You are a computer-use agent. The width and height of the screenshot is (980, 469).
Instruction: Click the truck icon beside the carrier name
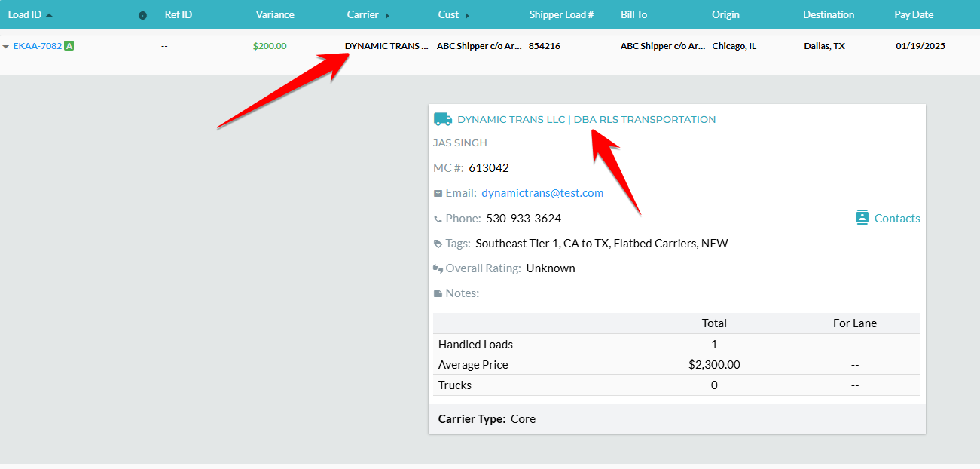(443, 119)
